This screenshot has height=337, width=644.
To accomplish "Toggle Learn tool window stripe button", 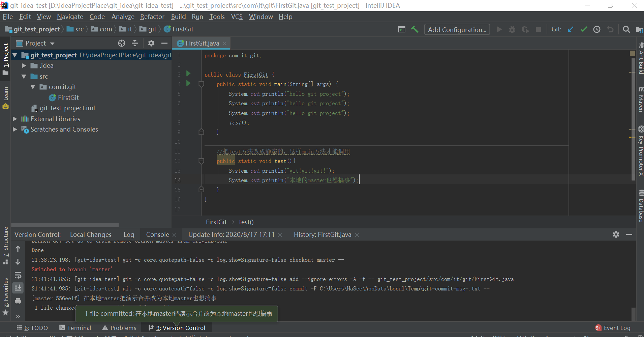I will click(5, 98).
